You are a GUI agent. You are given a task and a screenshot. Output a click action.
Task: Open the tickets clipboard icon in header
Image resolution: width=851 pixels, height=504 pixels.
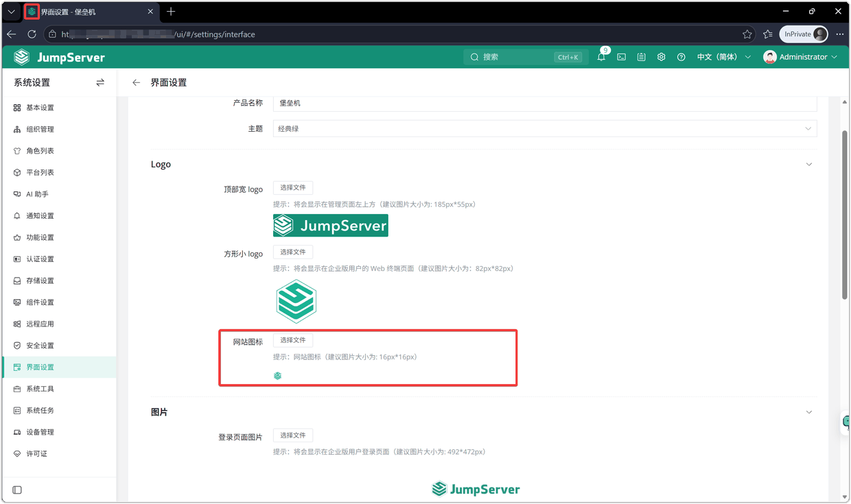(641, 57)
